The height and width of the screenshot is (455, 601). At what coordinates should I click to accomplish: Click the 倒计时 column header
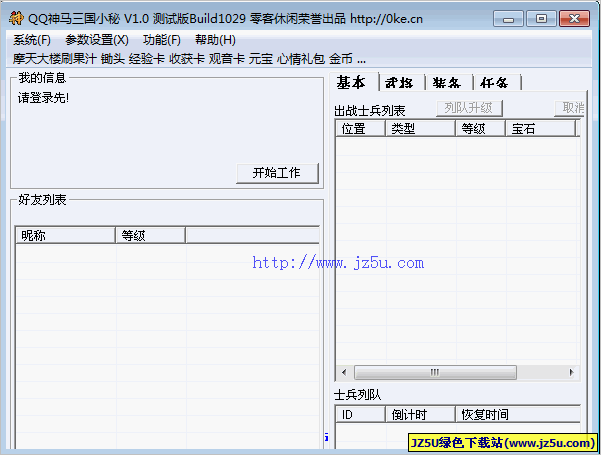click(420, 415)
